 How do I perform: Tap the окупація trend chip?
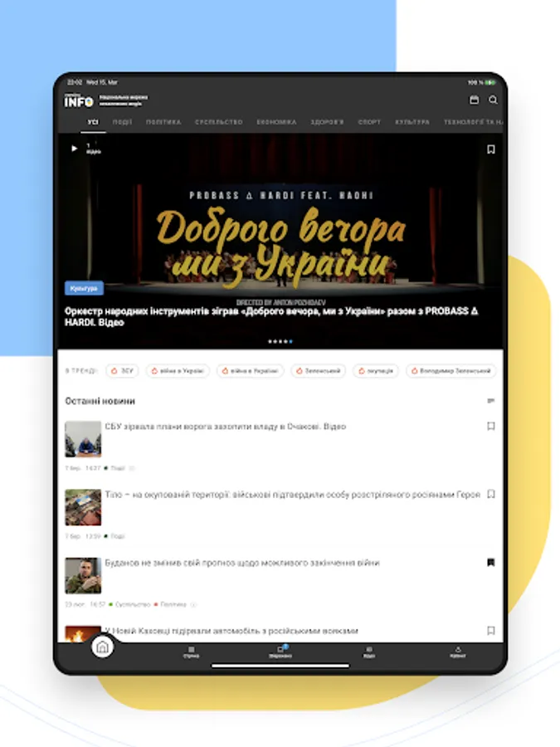[376, 371]
